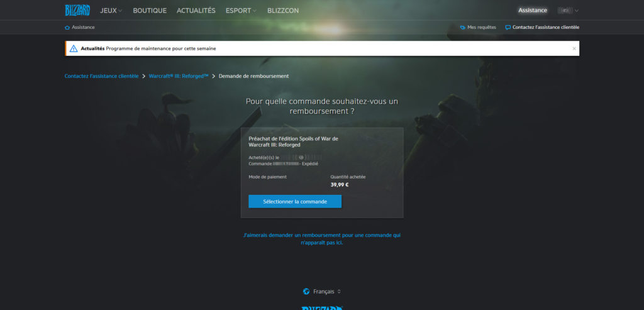Click the Mes requêtes icon
Viewport: 644px width, 310px height.
click(463, 28)
